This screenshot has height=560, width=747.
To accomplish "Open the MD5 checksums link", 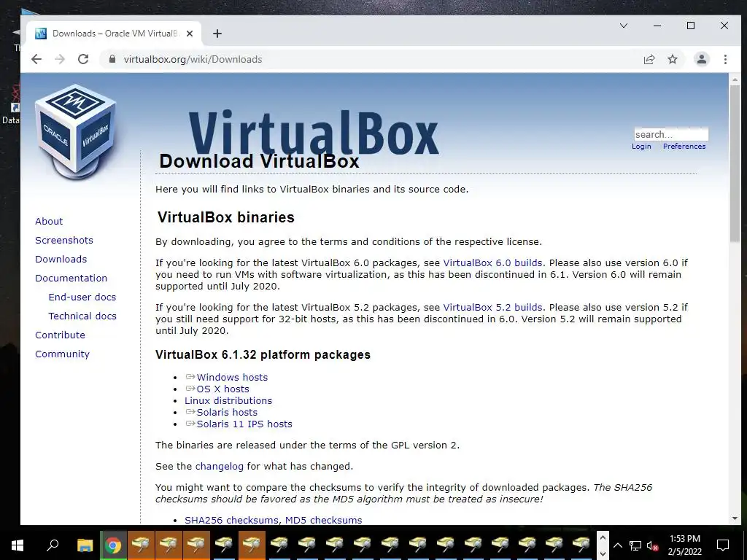I will click(x=323, y=520).
